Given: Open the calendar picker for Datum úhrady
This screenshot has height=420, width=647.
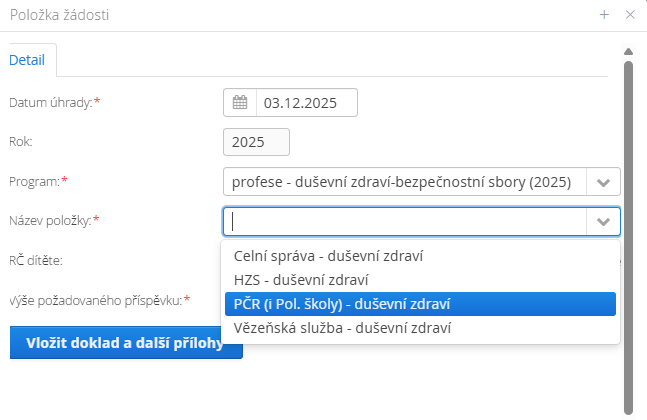Looking at the screenshot, I should pyautogui.click(x=240, y=102).
